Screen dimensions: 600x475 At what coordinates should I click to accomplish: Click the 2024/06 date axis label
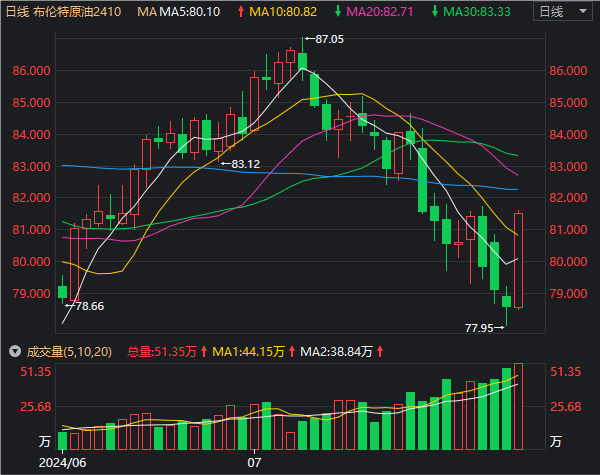(62, 462)
